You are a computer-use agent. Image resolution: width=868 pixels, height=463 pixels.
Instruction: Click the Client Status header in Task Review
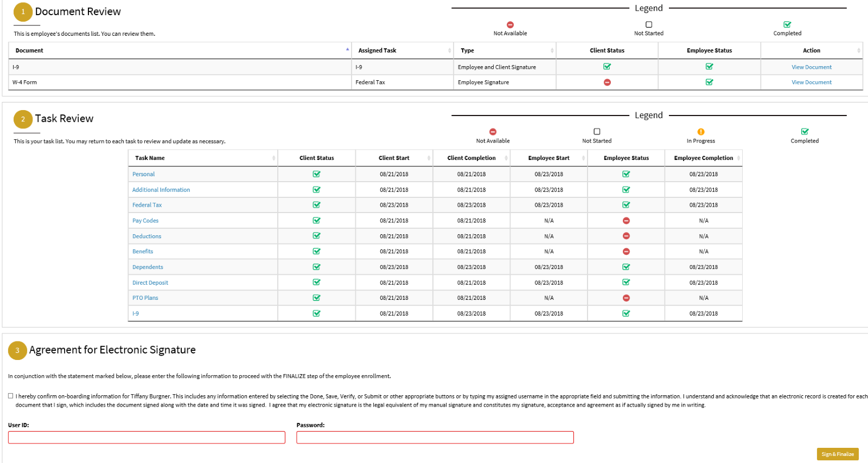click(x=317, y=158)
